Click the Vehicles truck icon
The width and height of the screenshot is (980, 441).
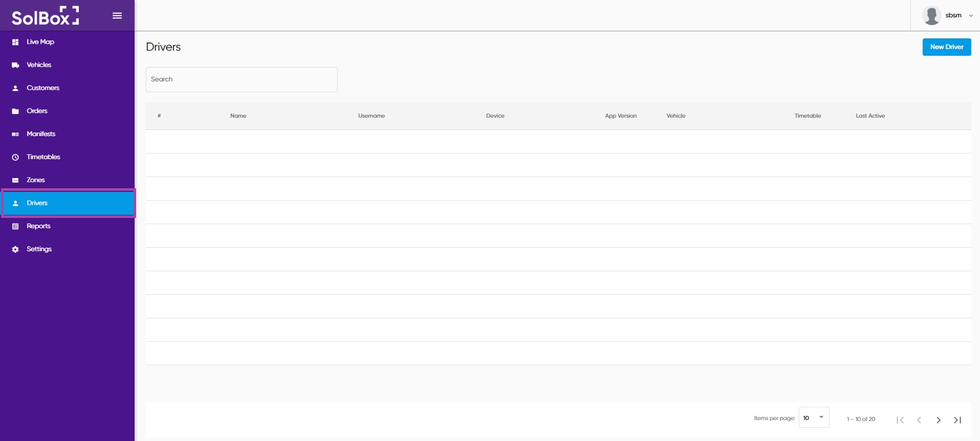(x=15, y=65)
